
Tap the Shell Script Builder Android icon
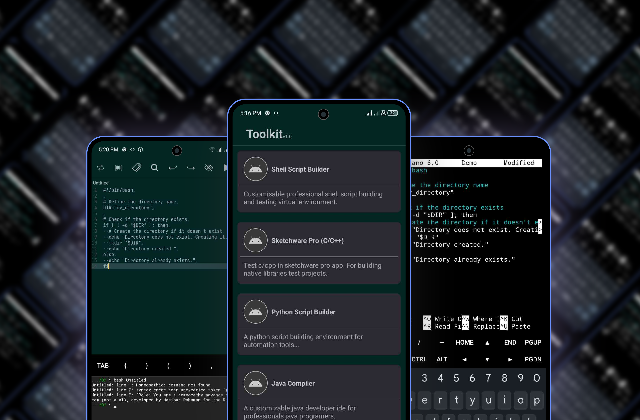[x=256, y=169]
